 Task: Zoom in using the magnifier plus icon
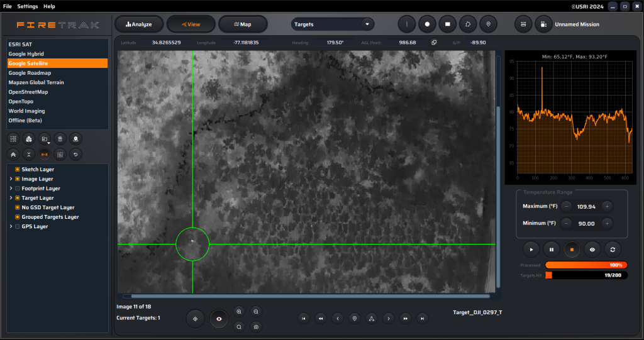point(239,311)
